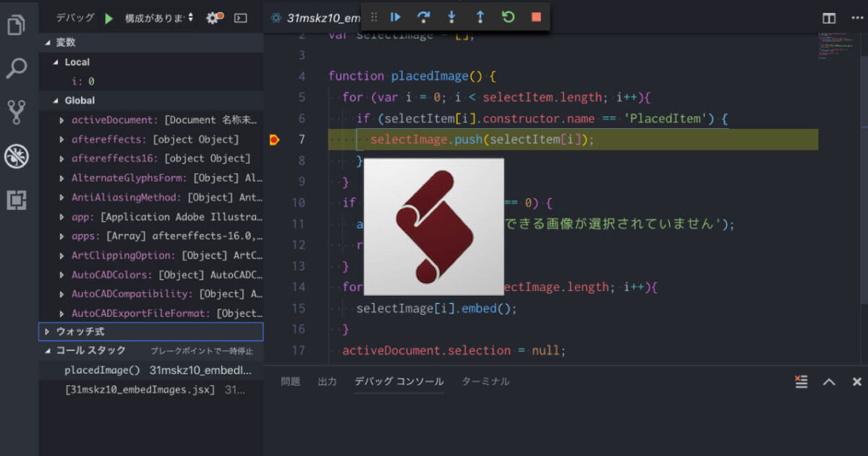Toggle the breakpoint on line 7
Screen dimensions: 868x456
click(274, 140)
